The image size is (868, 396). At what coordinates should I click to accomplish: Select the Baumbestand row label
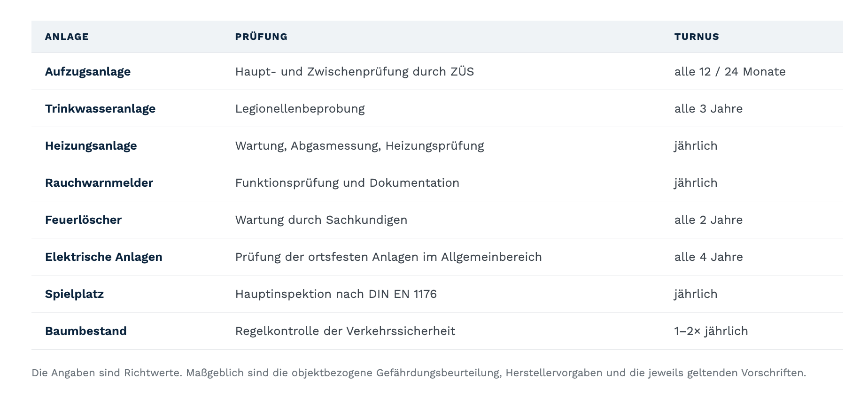pos(86,331)
